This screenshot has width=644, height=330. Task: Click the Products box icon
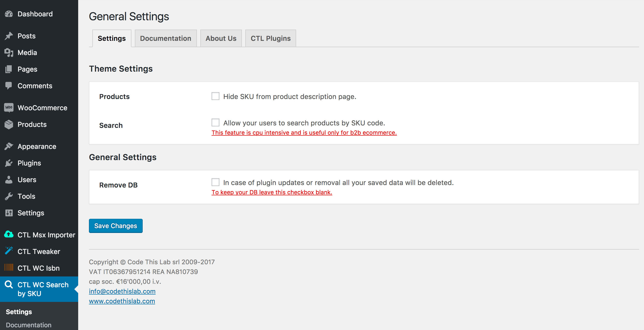(x=9, y=124)
